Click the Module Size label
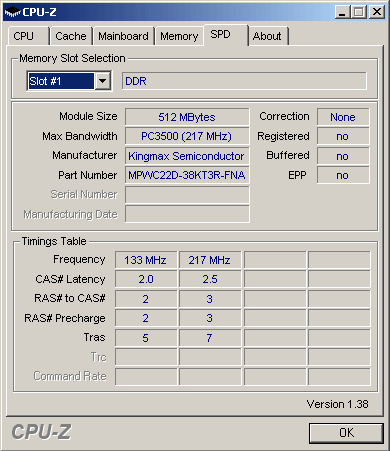390x451 pixels. pos(88,116)
